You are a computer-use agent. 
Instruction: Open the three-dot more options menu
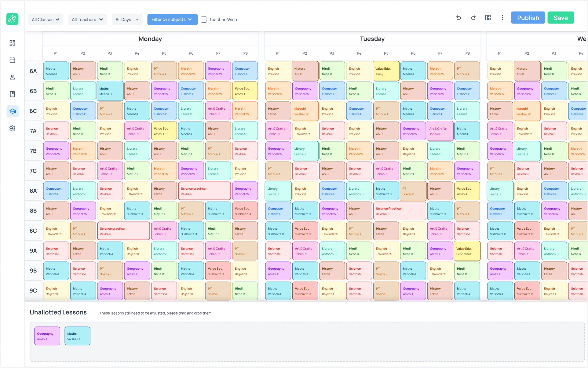tap(502, 18)
